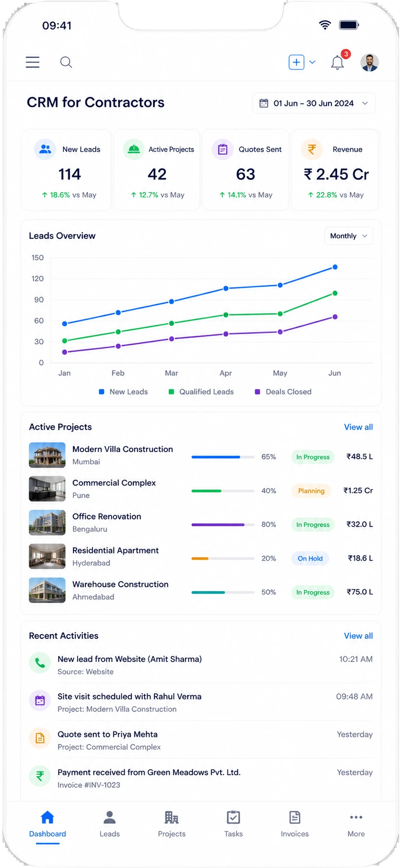Click the Wi-Fi status icon
Image resolution: width=402 pixels, height=868 pixels.
coord(325,25)
